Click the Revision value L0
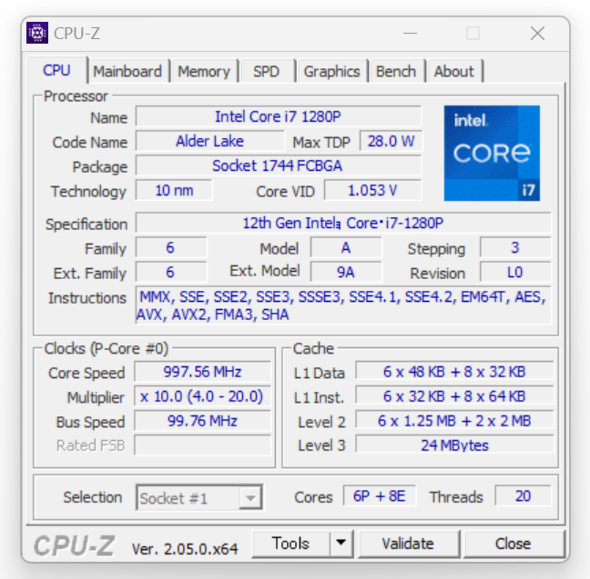 [x=515, y=272]
